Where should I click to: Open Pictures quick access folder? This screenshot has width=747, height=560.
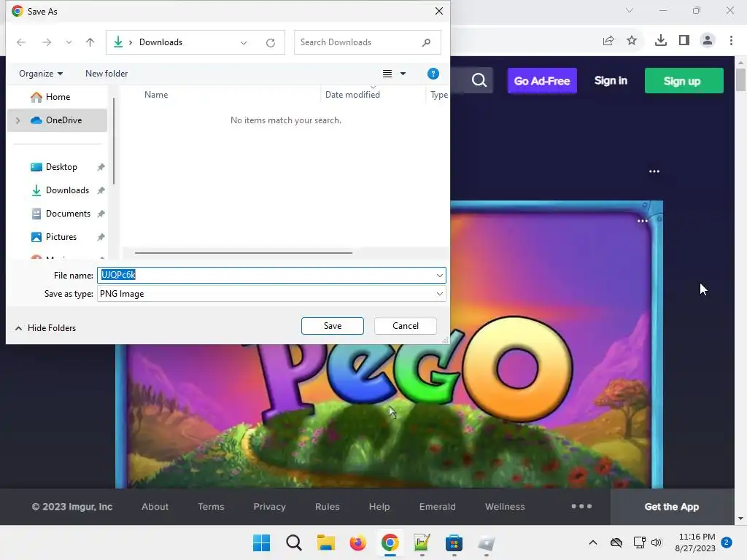(x=61, y=237)
